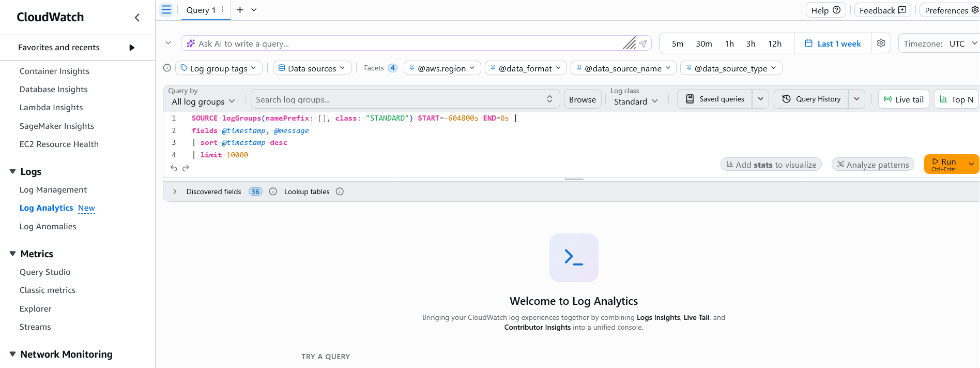This screenshot has height=368, width=980.
Task: Open the Feedback dialog
Action: (x=882, y=10)
